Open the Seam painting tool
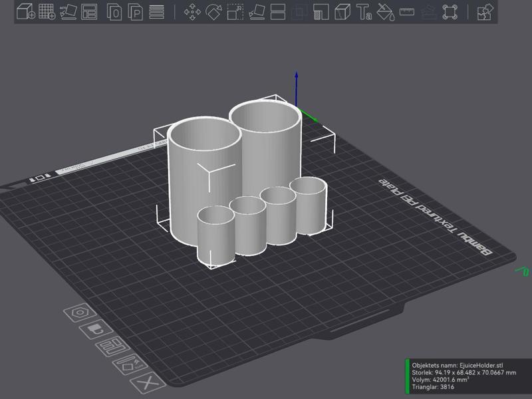 (342, 11)
